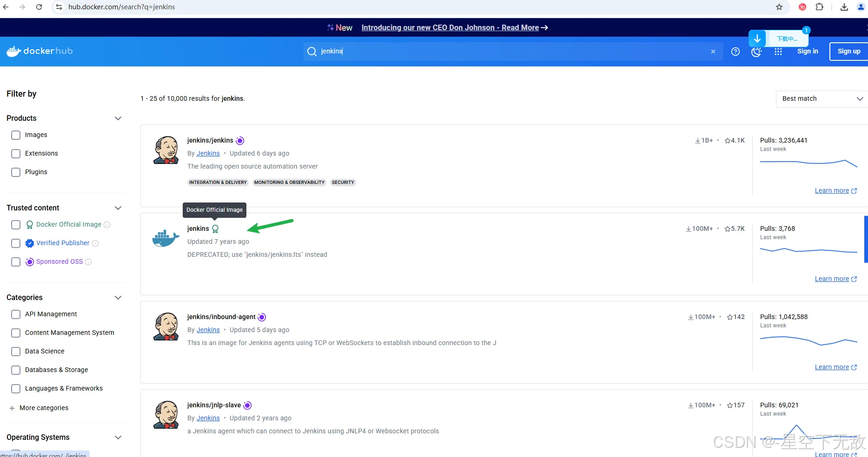Check the Content Management System category
This screenshot has height=457, width=868.
click(x=16, y=333)
